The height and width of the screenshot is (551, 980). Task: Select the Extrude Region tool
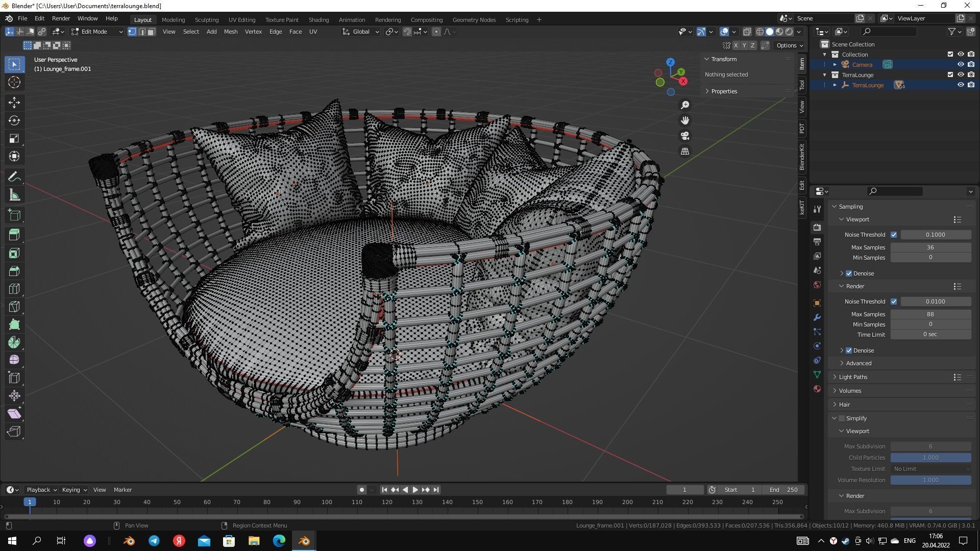(14, 235)
